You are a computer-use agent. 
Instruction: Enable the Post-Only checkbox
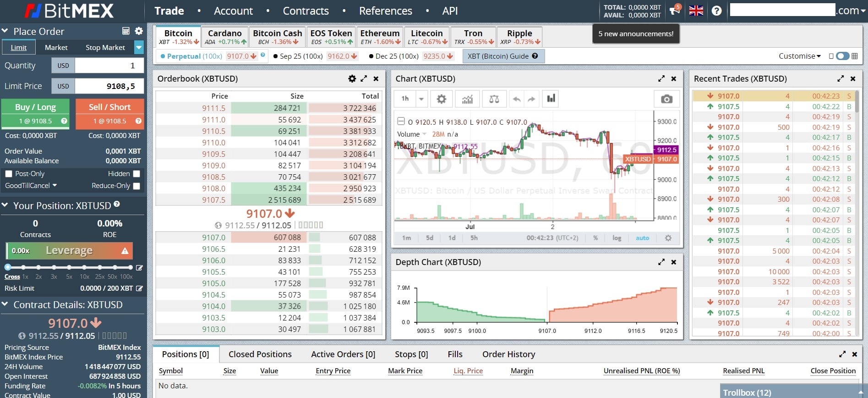8,174
